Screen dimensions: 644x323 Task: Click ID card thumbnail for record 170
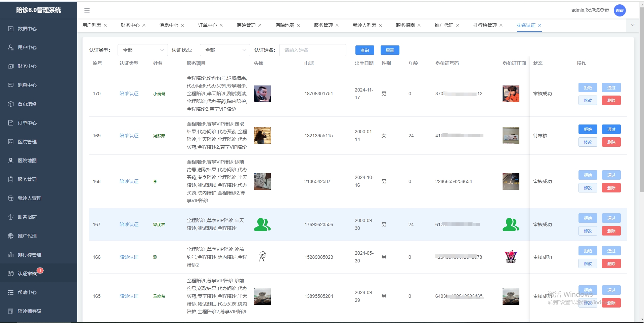click(511, 94)
